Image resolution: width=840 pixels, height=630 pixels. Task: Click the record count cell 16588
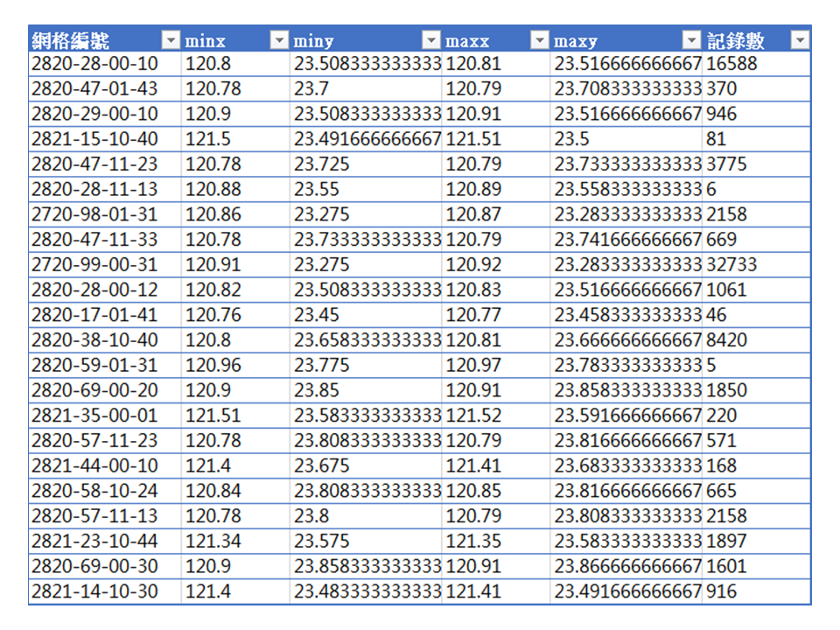[x=732, y=64]
